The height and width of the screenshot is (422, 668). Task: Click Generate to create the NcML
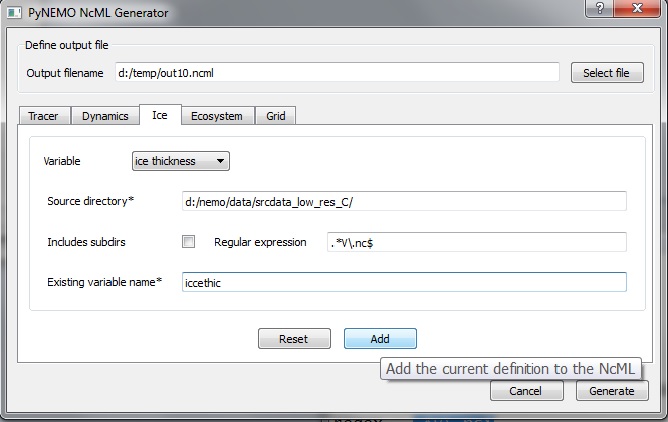(612, 390)
